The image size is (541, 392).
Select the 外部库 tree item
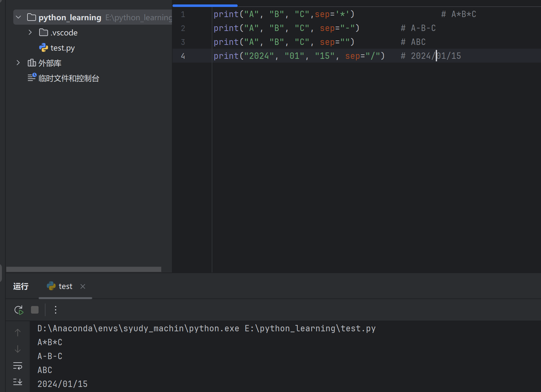coord(50,63)
